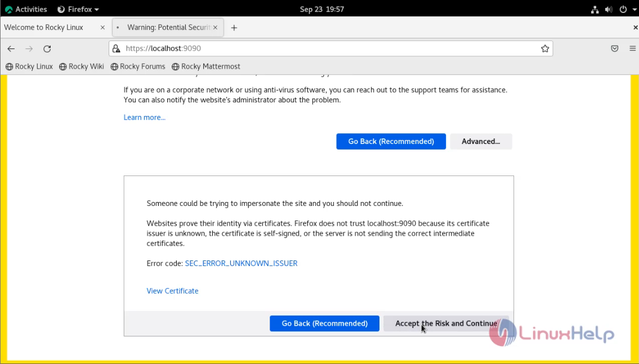This screenshot has height=364, width=639.
Task: Open a new tab with the plus icon
Action: click(x=234, y=28)
